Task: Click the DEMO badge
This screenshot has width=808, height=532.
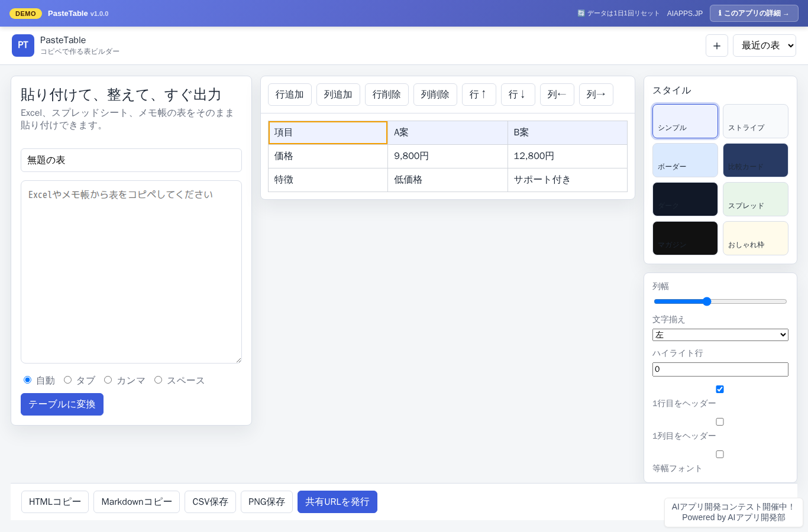Action: coord(25,13)
